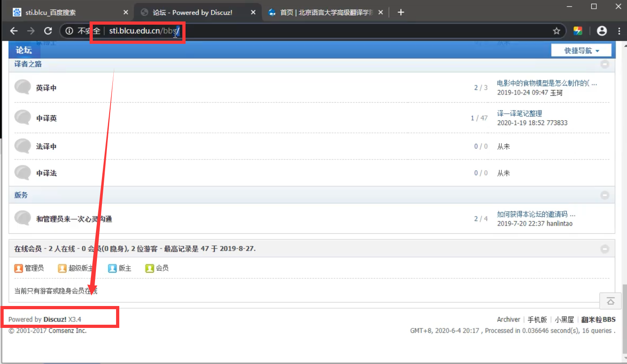627x364 pixels.
Task: Open the Chrome profile avatar icon
Action: coord(602,31)
